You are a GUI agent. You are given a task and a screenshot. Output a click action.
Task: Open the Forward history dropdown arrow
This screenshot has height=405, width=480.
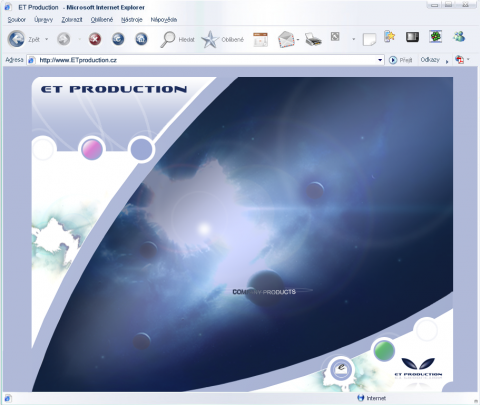pyautogui.click(x=79, y=39)
